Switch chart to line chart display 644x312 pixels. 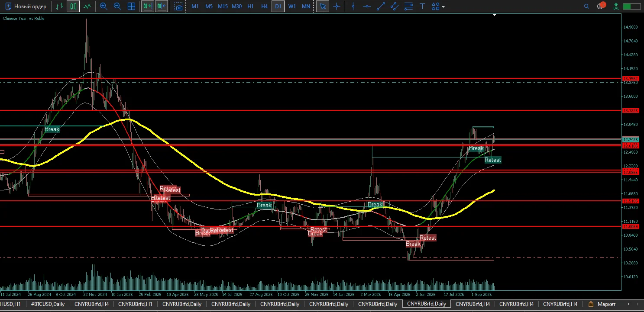[87, 6]
